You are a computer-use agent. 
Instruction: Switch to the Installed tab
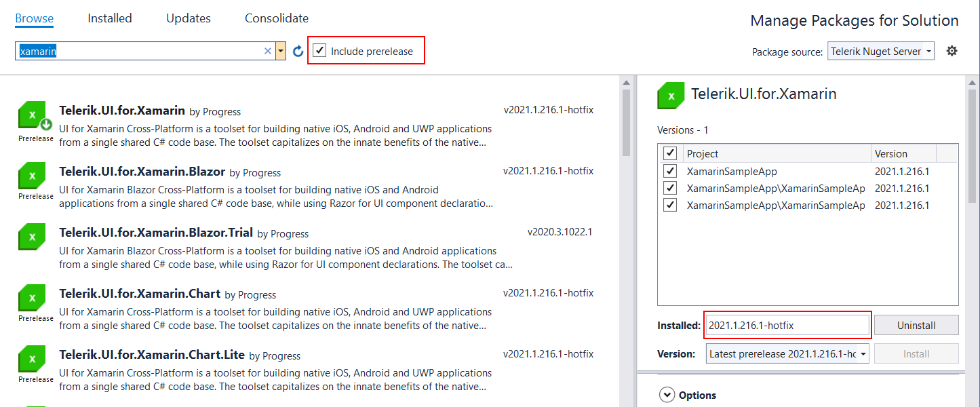110,18
